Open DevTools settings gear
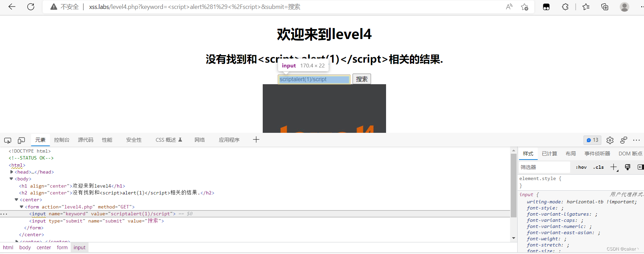Image resolution: width=644 pixels, height=254 pixels. (x=610, y=140)
